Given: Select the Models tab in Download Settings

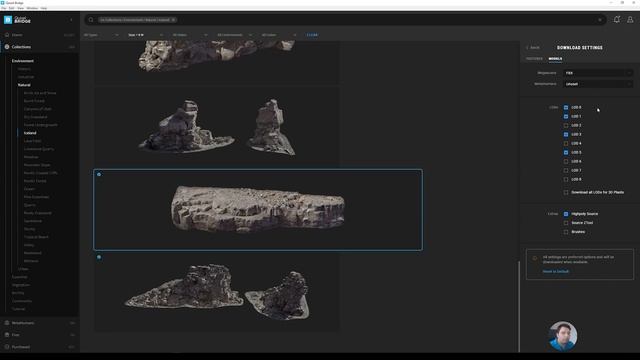Looking at the screenshot, I should pyautogui.click(x=555, y=59).
